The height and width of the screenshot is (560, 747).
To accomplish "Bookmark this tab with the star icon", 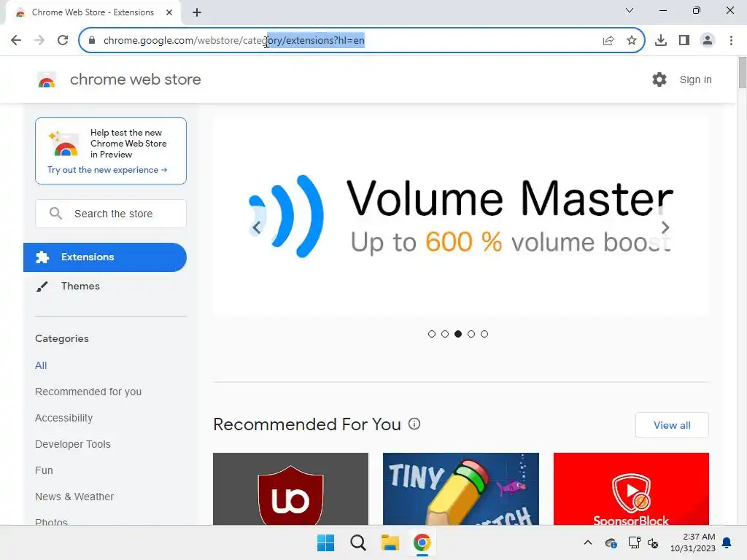I will (x=632, y=41).
